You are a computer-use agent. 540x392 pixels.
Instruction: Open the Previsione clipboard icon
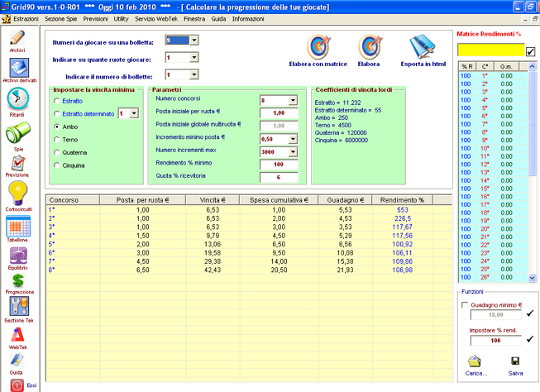(x=18, y=163)
